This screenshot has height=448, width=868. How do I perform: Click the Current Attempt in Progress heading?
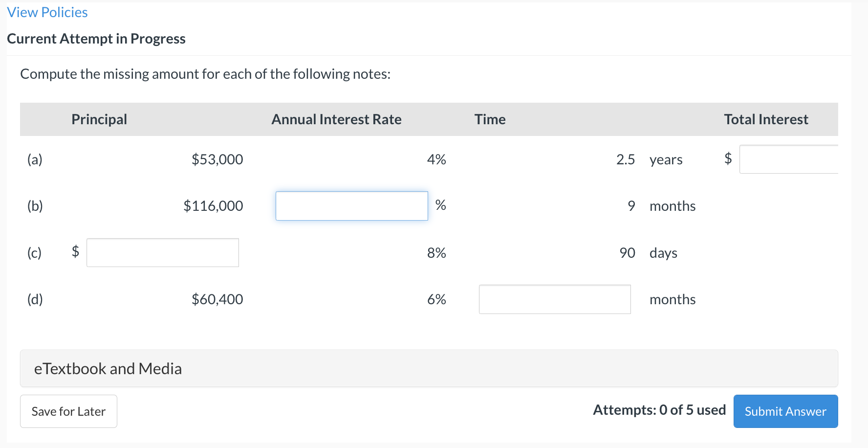(96, 39)
